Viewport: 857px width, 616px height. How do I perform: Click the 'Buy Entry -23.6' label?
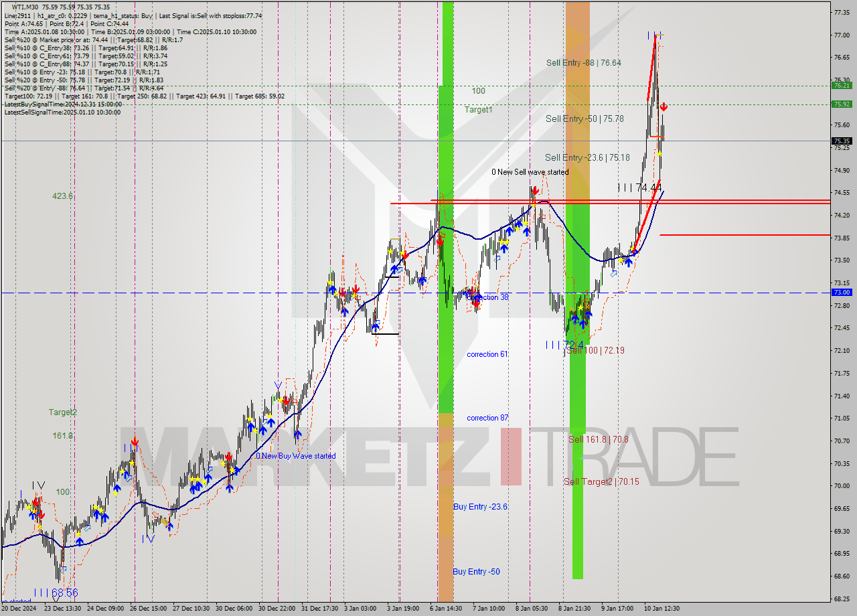tap(480, 507)
